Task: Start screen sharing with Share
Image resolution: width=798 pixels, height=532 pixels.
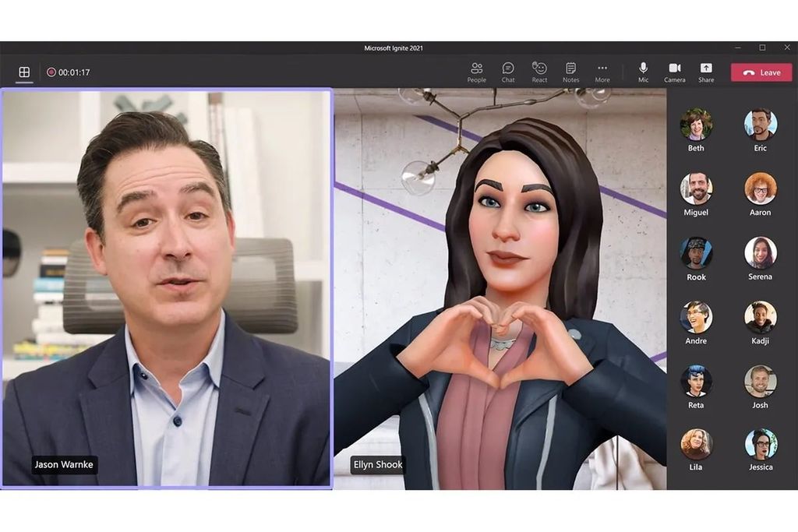Action: point(706,72)
